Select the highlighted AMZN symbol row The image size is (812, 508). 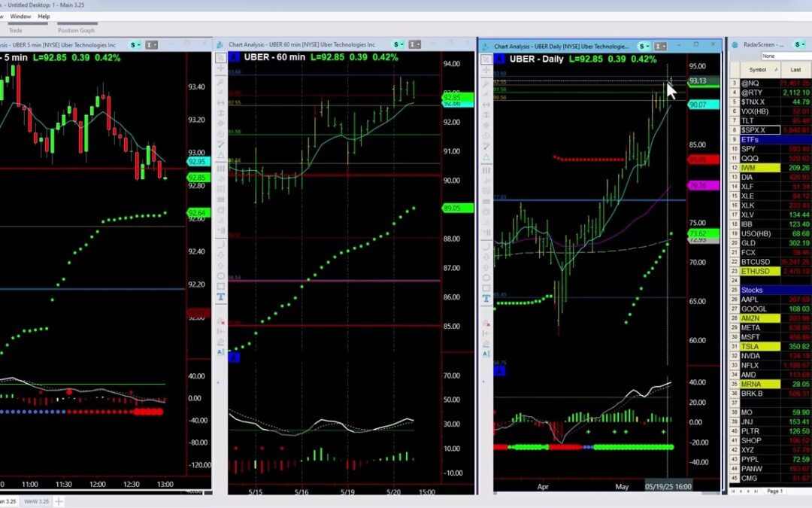click(771, 318)
